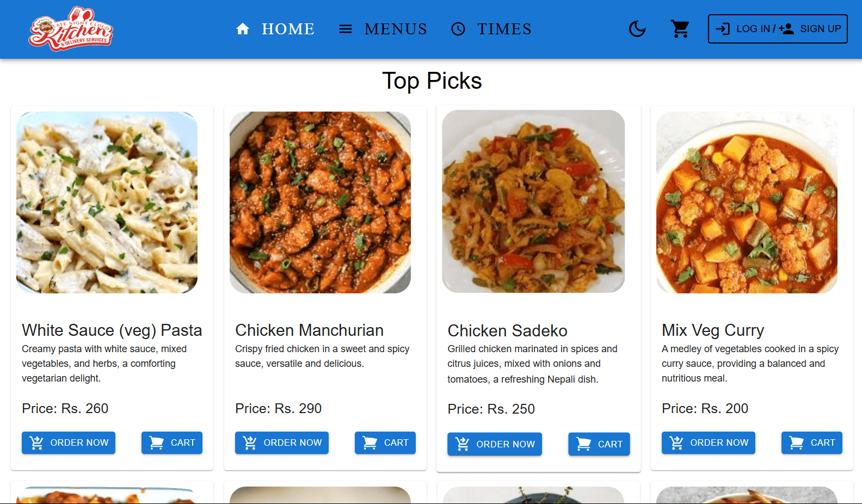Click ORDER NOW for White Sauce (veg) Pasta
This screenshot has height=504, width=862.
(68, 442)
